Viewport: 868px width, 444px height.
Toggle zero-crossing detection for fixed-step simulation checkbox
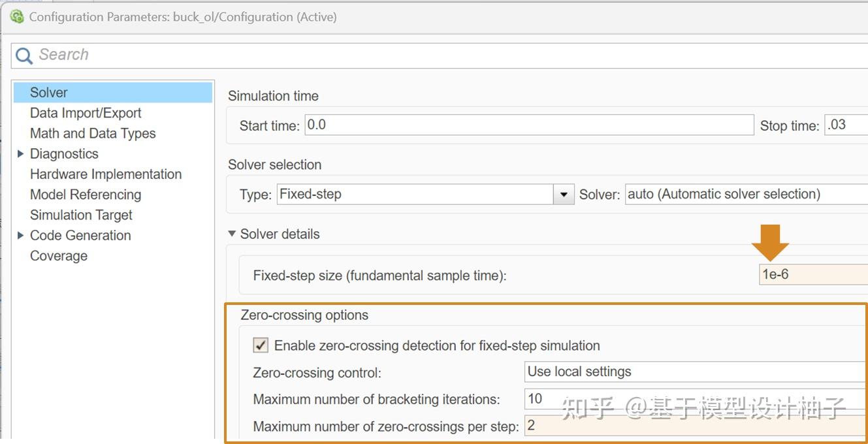pyautogui.click(x=261, y=345)
